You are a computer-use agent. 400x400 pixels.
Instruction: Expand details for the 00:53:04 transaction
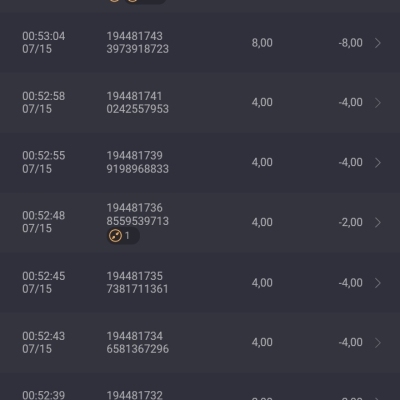coord(378,43)
